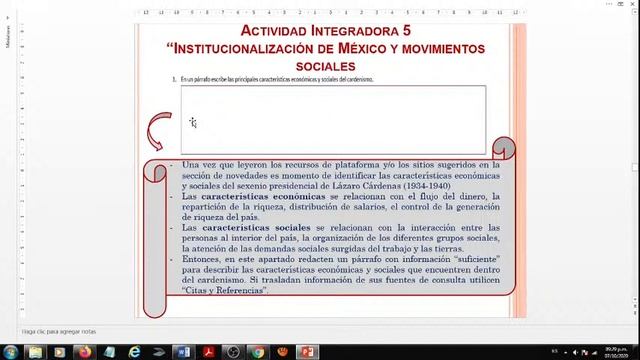Open the clock and date in tray
640x360 pixels.
(x=616, y=353)
